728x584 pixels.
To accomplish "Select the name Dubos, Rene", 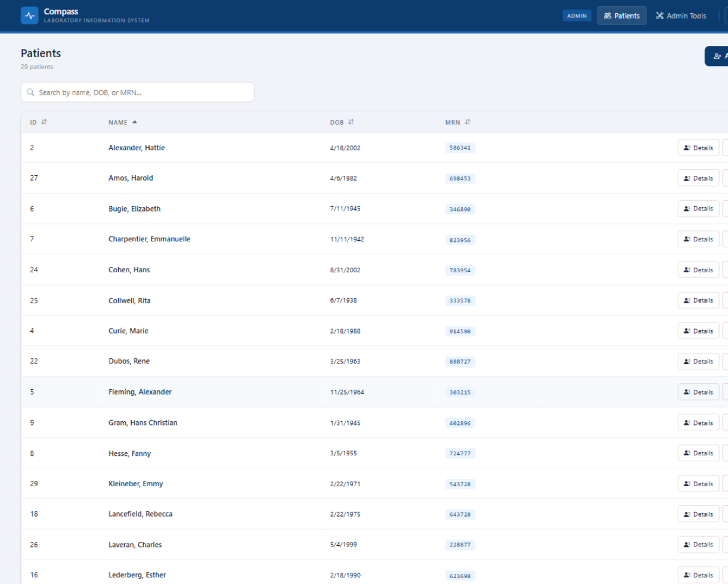I will click(x=129, y=361).
